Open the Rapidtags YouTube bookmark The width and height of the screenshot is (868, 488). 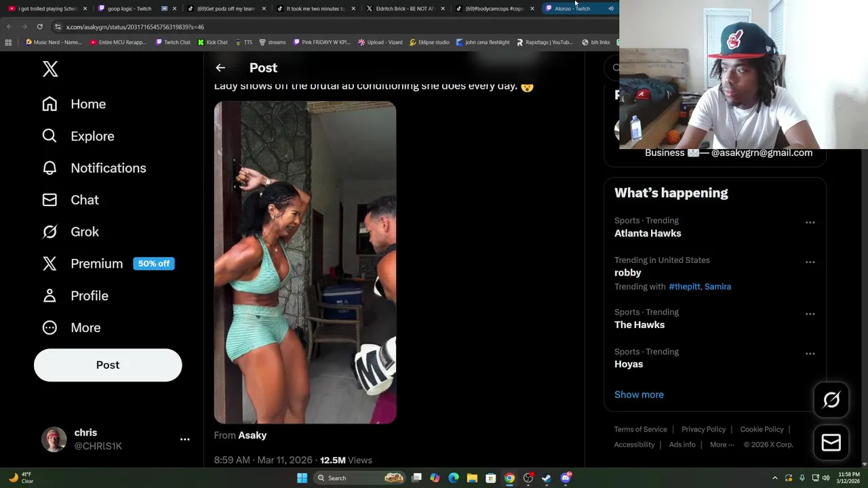545,42
